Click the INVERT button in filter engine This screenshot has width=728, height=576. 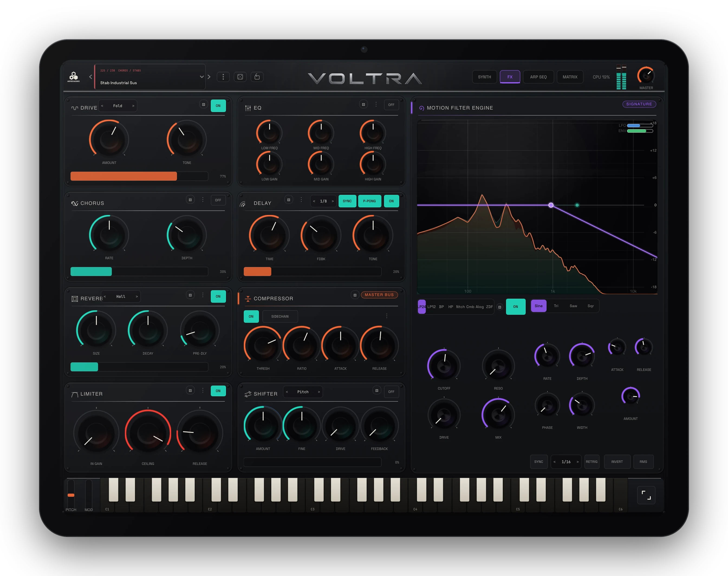[617, 462]
